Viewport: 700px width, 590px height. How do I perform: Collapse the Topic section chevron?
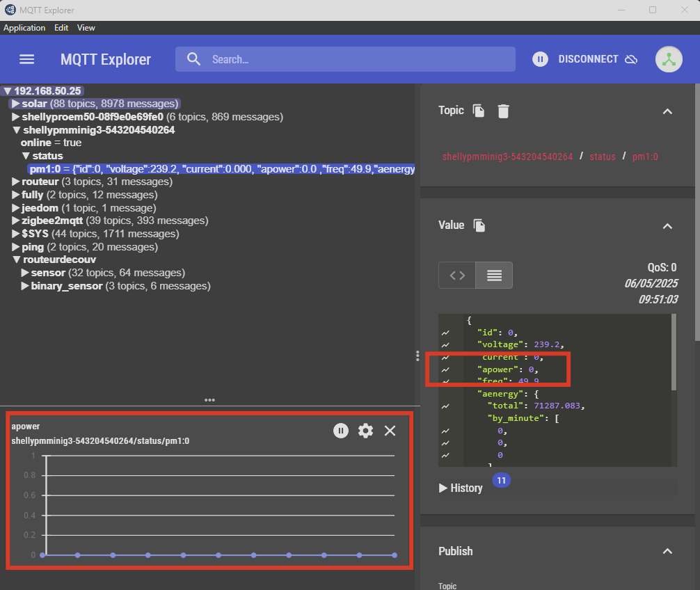click(x=667, y=111)
